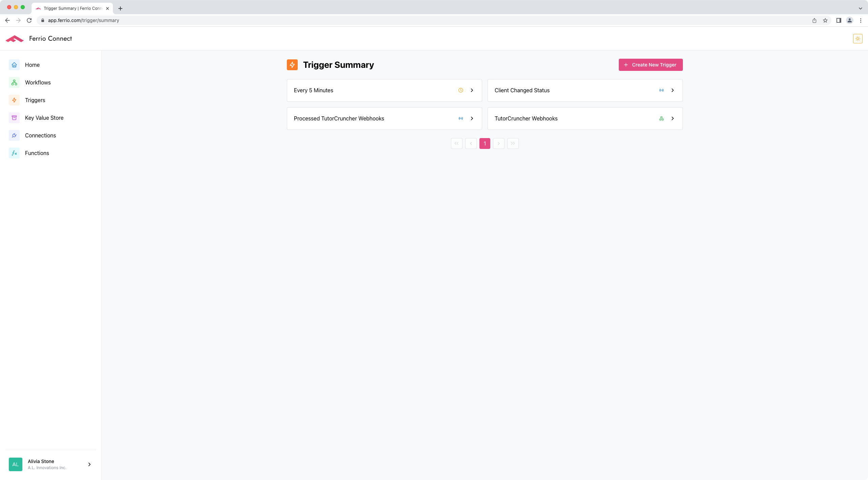Viewport: 868px width, 480px height.
Task: Click the clock icon on Every 5 Minutes trigger
Action: (460, 90)
